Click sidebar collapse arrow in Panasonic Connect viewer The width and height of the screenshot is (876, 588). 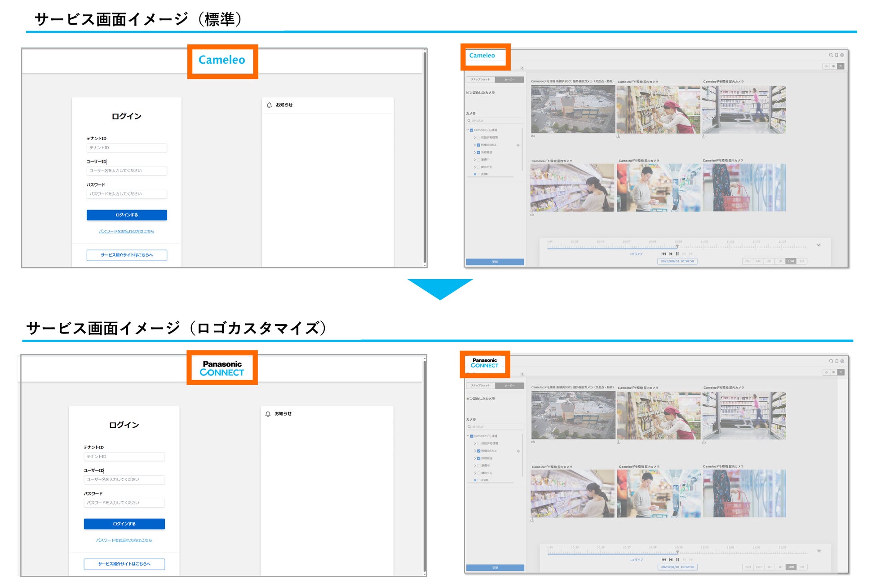pos(522,374)
